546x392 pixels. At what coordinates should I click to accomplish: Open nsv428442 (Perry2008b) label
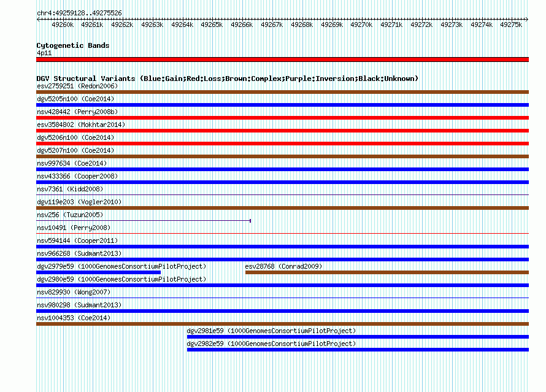coord(77,112)
